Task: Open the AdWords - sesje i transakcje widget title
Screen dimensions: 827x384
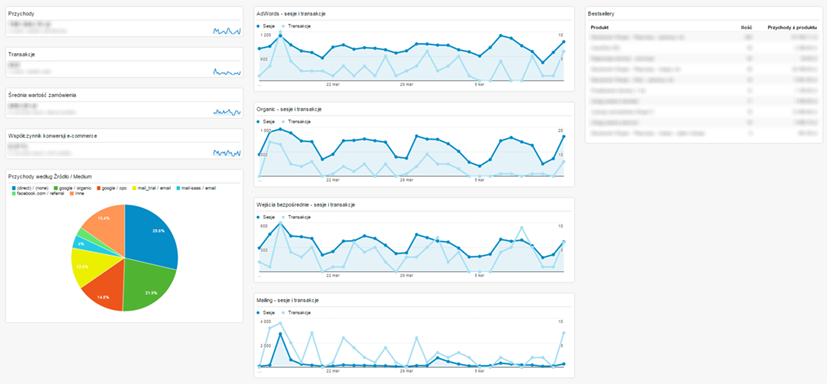Action: tap(290, 14)
